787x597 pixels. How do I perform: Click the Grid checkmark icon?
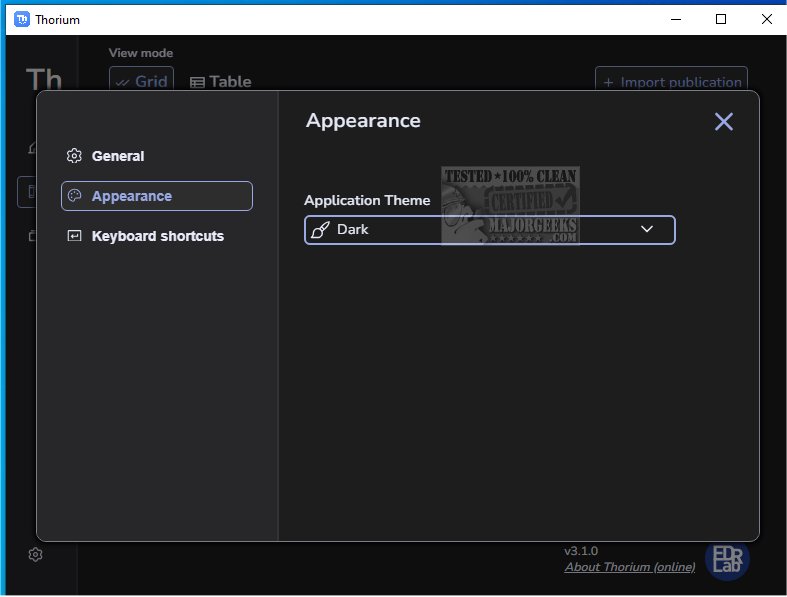[x=122, y=83]
